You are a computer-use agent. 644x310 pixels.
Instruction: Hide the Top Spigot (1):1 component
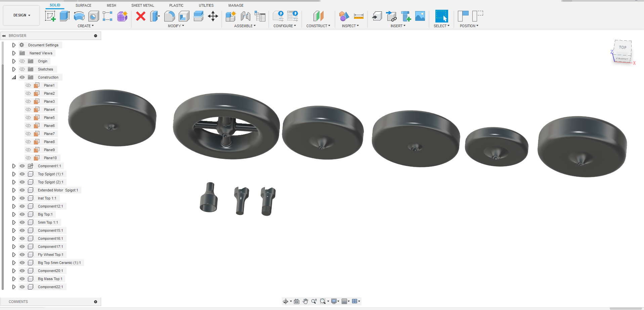[x=22, y=174]
